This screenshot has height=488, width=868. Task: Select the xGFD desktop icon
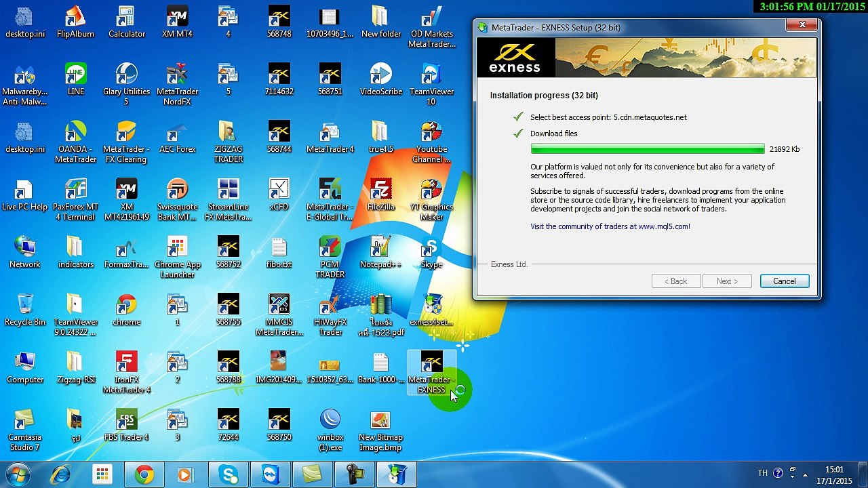point(279,195)
